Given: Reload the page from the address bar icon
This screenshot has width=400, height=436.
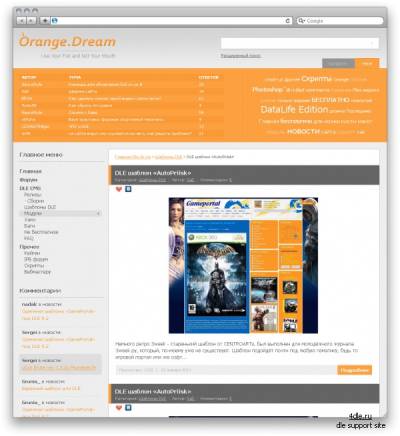Looking at the screenshot, I should tap(288, 21).
